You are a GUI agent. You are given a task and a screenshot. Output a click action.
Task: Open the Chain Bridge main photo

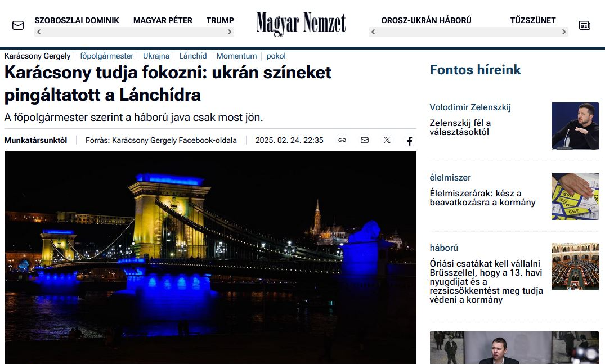210,258
